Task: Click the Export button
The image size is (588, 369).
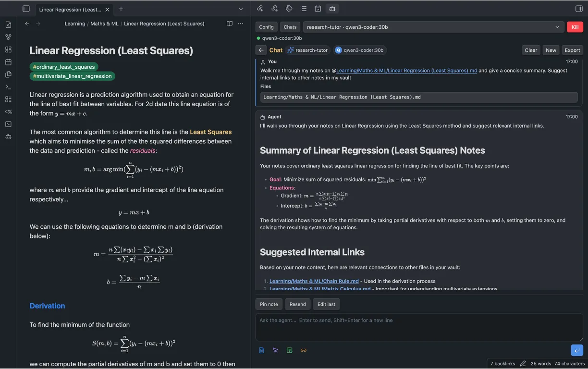Action: tap(572, 50)
